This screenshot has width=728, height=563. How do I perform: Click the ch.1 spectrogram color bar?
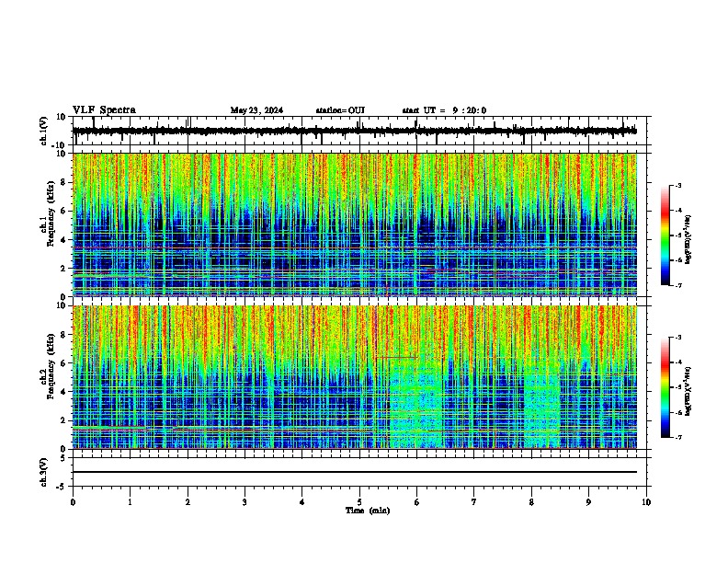[665, 236]
